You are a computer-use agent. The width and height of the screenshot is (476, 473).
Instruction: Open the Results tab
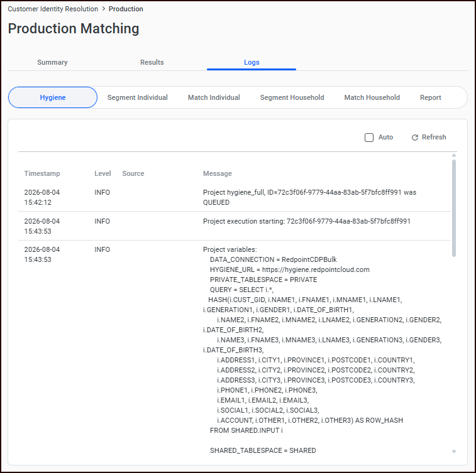tap(152, 62)
